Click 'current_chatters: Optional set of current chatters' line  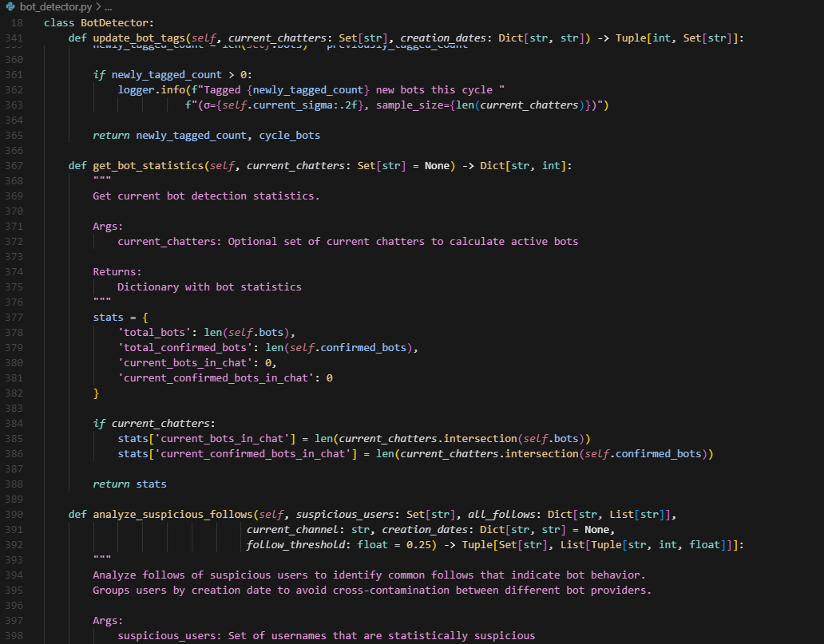click(348, 242)
